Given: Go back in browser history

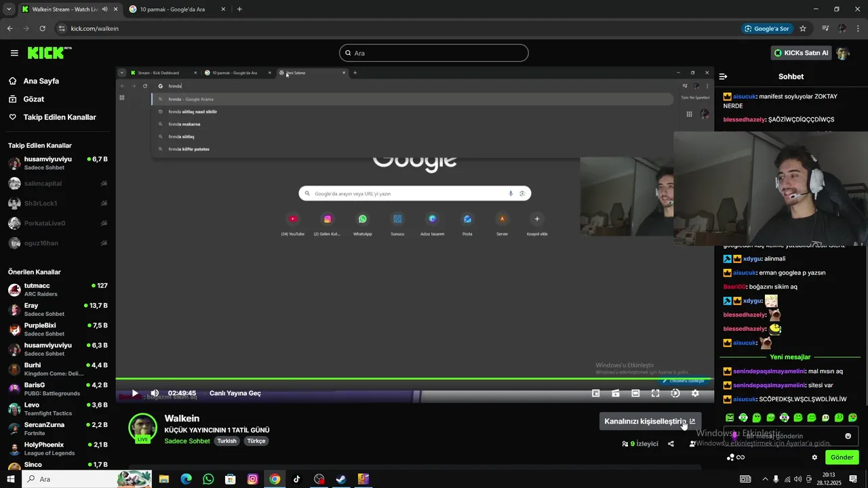Looking at the screenshot, I should pos(9,28).
